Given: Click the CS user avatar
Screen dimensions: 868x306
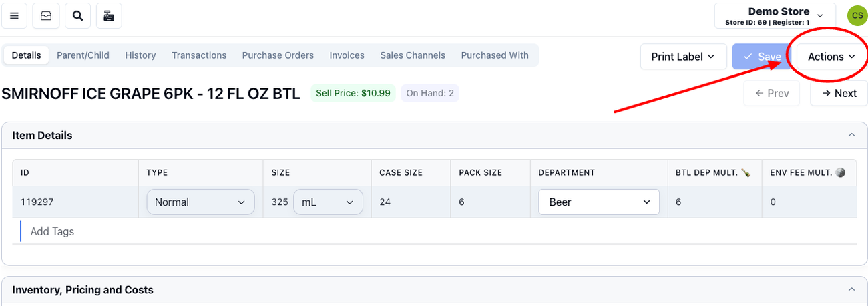Looking at the screenshot, I should [857, 16].
